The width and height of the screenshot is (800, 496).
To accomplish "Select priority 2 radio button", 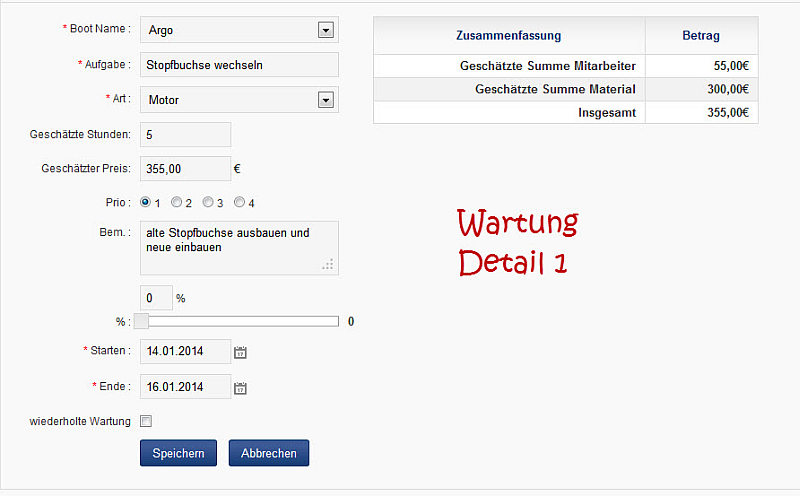I will click(176, 202).
